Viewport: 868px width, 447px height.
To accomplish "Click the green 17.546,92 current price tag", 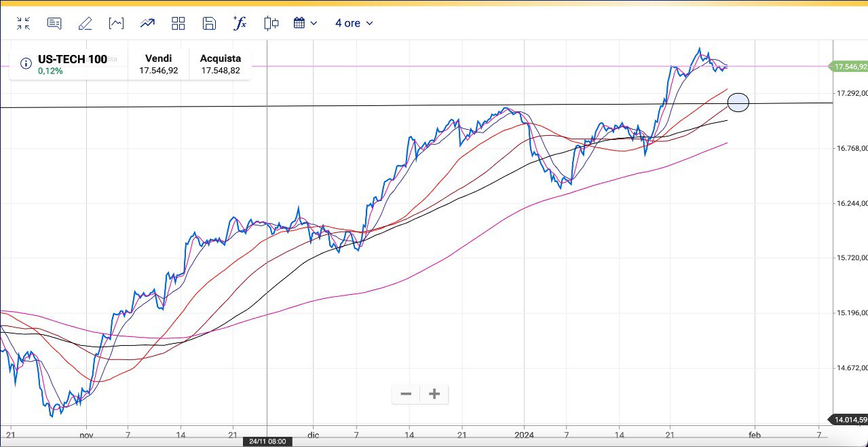I will pos(849,67).
